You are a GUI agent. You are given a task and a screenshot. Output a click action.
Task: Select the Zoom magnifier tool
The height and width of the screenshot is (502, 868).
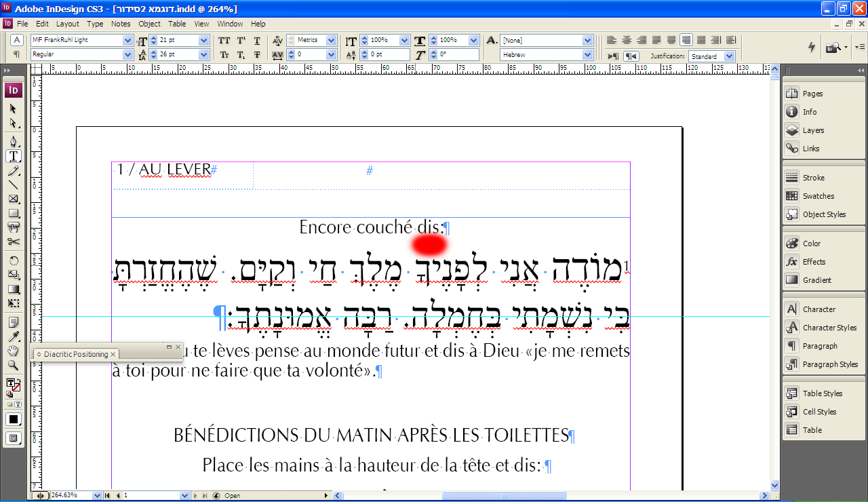coord(13,365)
